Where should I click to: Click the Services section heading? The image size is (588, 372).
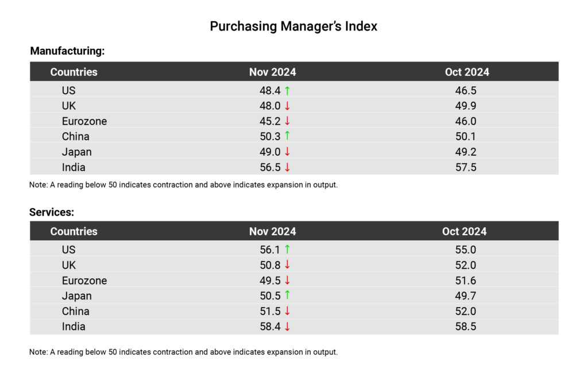52,212
